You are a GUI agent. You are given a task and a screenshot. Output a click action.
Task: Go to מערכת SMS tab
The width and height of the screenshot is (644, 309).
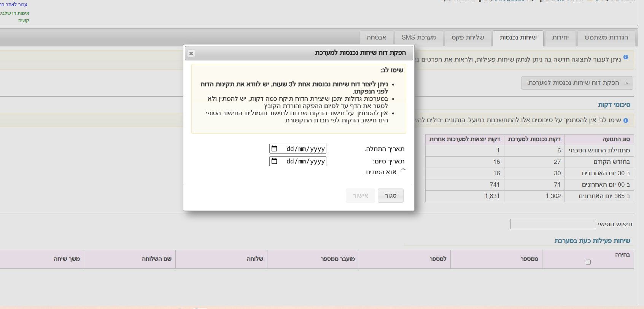click(419, 38)
